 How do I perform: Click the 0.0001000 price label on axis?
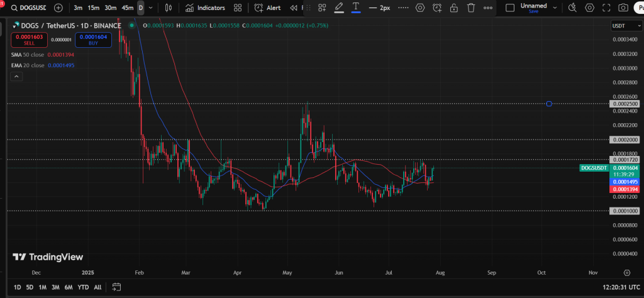coord(625,211)
